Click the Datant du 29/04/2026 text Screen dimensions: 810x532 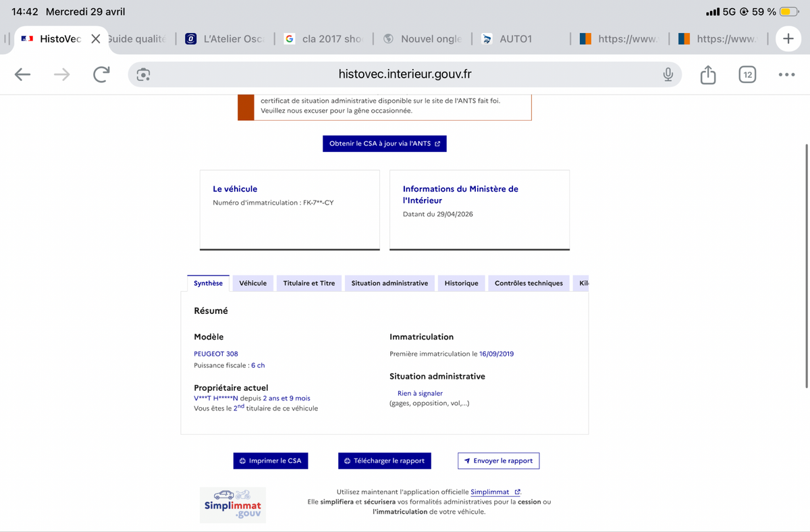pyautogui.click(x=438, y=214)
